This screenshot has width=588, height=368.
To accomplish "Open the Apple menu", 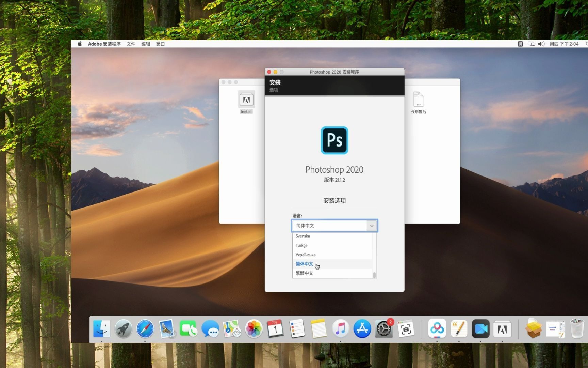I will pos(80,44).
